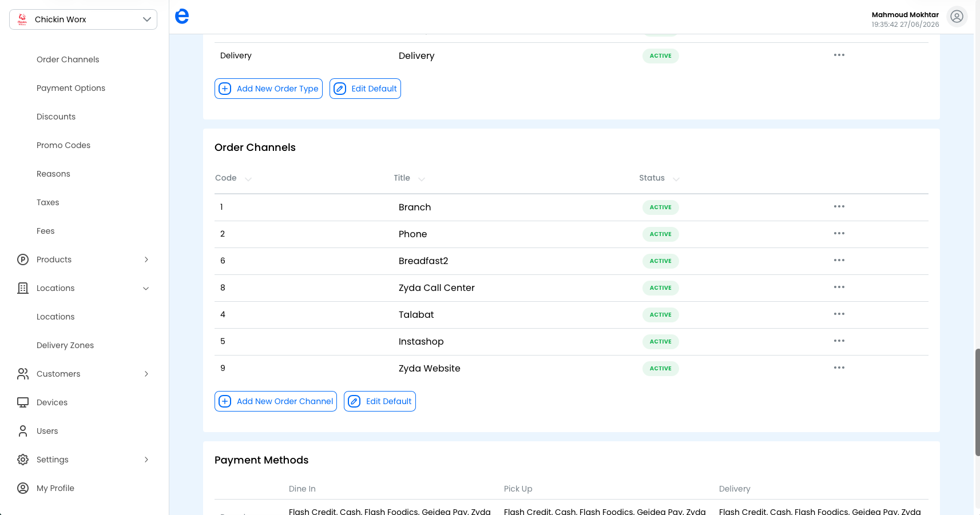Click the Dine In column header
This screenshot has height=515, width=980.
click(x=302, y=489)
